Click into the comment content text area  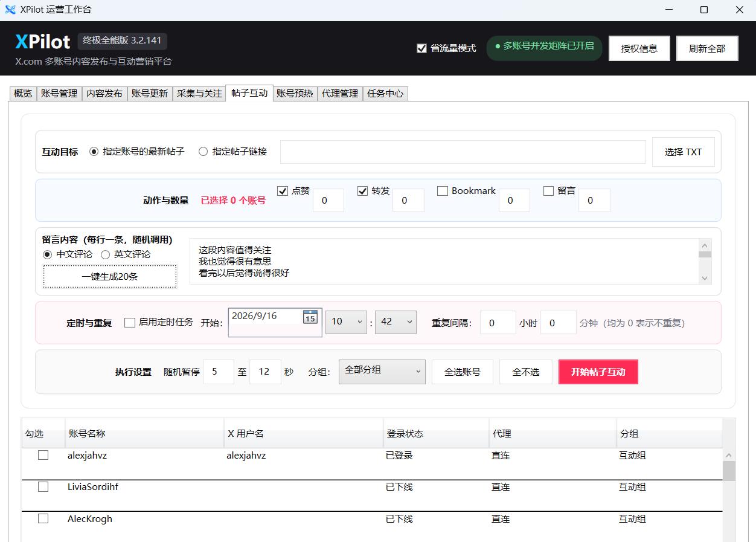444,261
